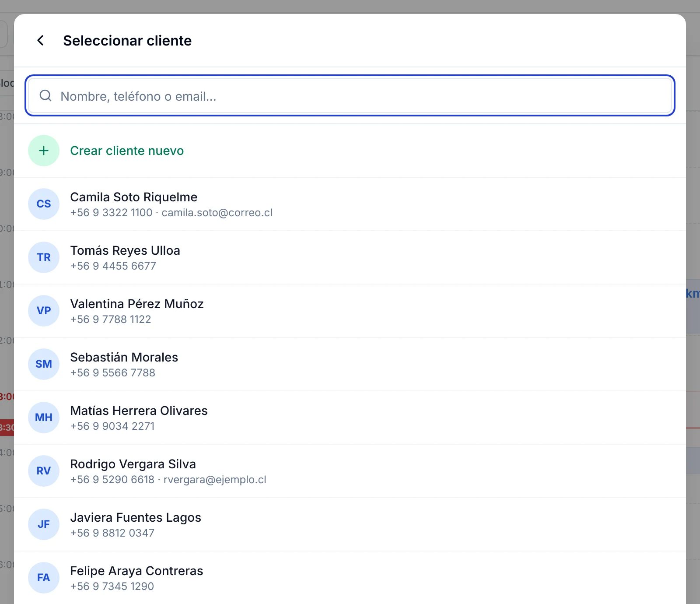Choose client Camila Soto Riquelme
Screen dimensions: 700x604
coord(350,204)
